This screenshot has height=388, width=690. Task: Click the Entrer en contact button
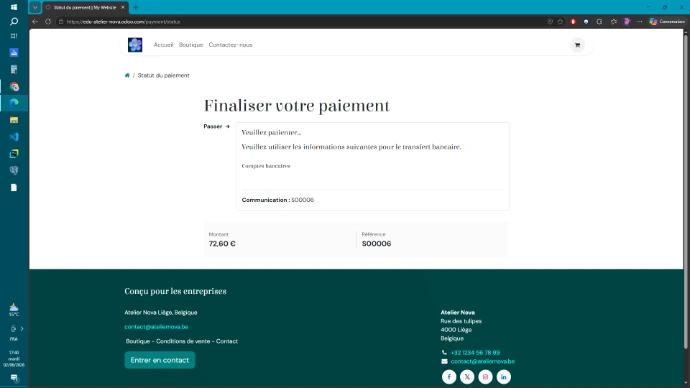pyautogui.click(x=160, y=360)
